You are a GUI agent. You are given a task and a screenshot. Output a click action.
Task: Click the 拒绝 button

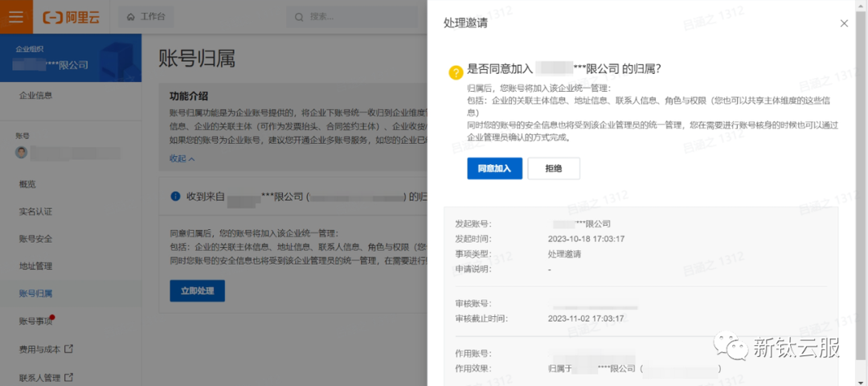554,168
